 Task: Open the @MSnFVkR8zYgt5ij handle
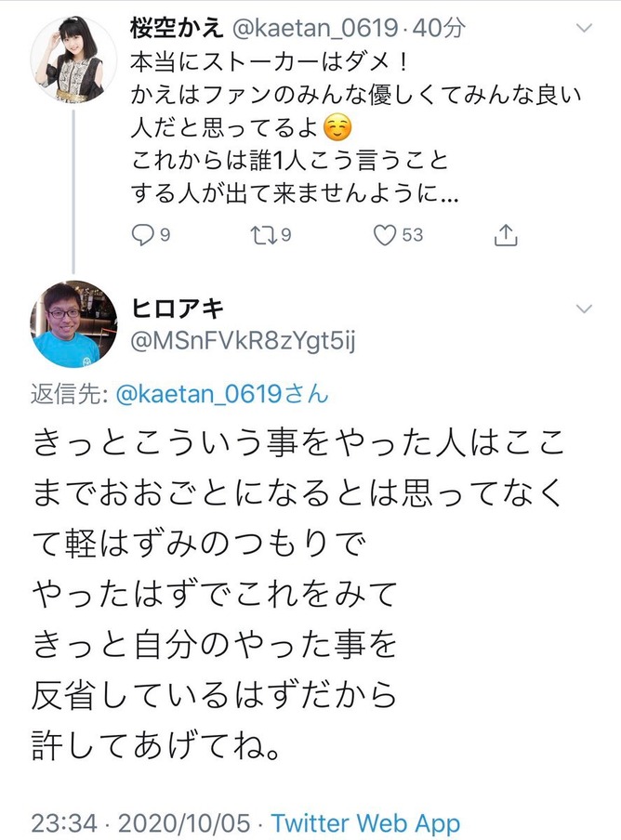pyautogui.click(x=245, y=342)
